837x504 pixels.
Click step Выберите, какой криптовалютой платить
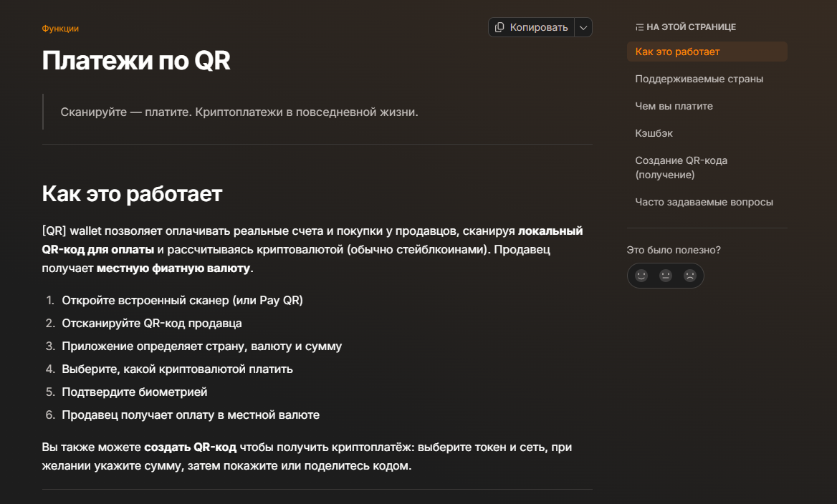click(x=177, y=369)
